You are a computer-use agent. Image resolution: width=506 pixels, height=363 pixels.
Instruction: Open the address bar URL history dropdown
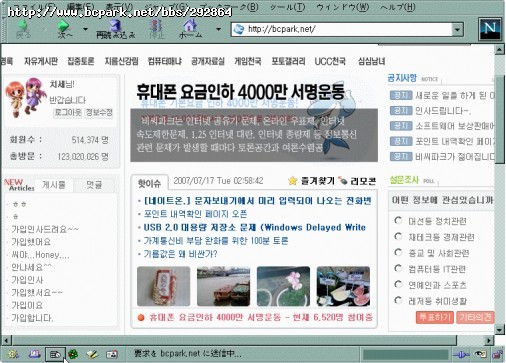click(458, 30)
